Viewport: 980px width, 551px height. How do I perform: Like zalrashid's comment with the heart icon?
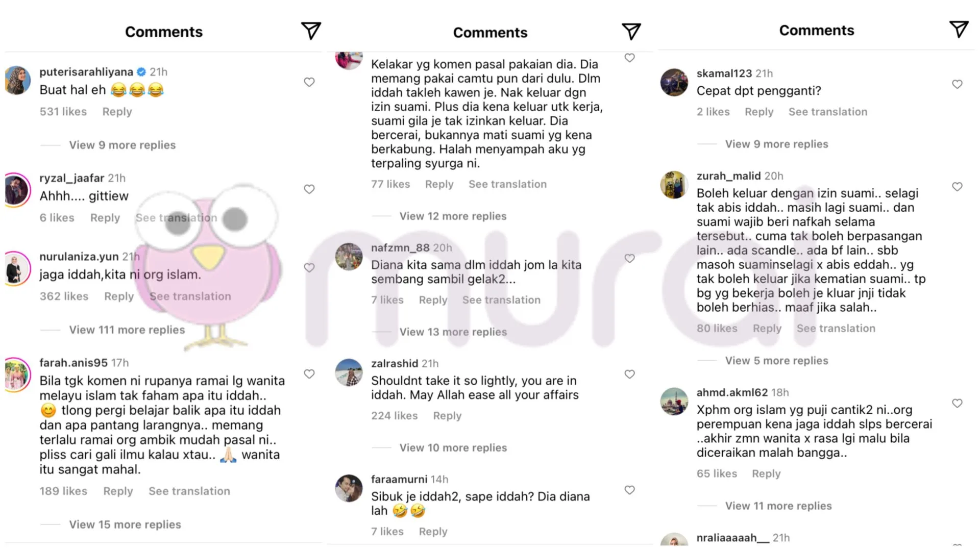[630, 374]
